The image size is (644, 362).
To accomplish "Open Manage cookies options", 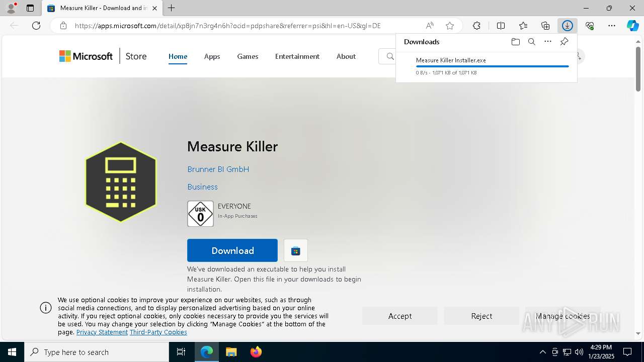I will (562, 316).
